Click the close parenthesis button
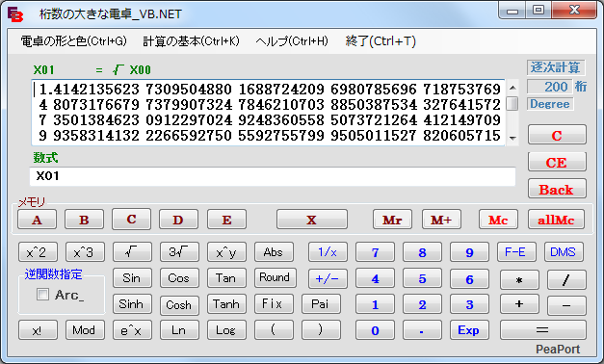Image resolution: width=604 pixels, height=364 pixels. (x=321, y=330)
